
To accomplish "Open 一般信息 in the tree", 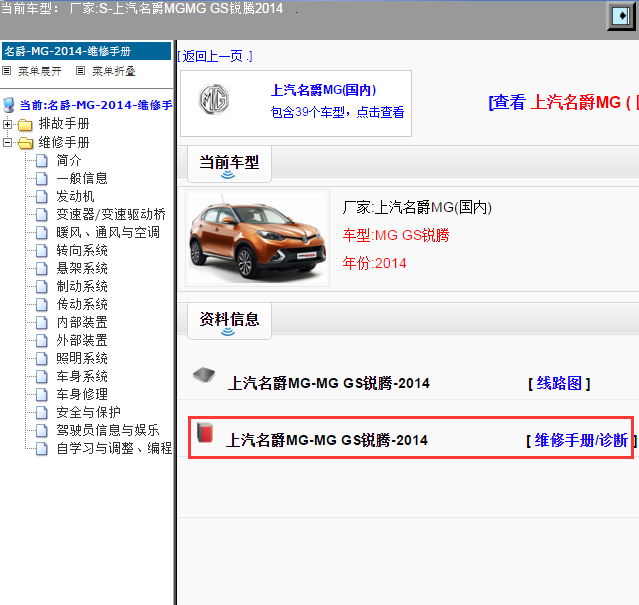I will (82, 178).
